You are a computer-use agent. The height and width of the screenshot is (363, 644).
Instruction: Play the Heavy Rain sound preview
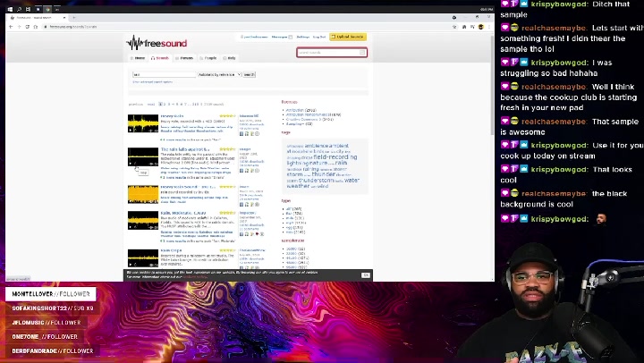(x=131, y=131)
